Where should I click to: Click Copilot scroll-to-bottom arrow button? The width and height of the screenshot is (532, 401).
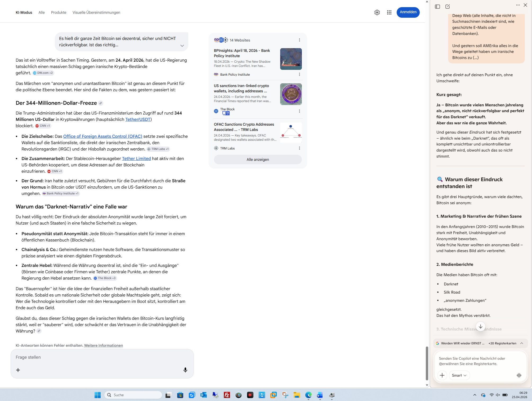(480, 326)
